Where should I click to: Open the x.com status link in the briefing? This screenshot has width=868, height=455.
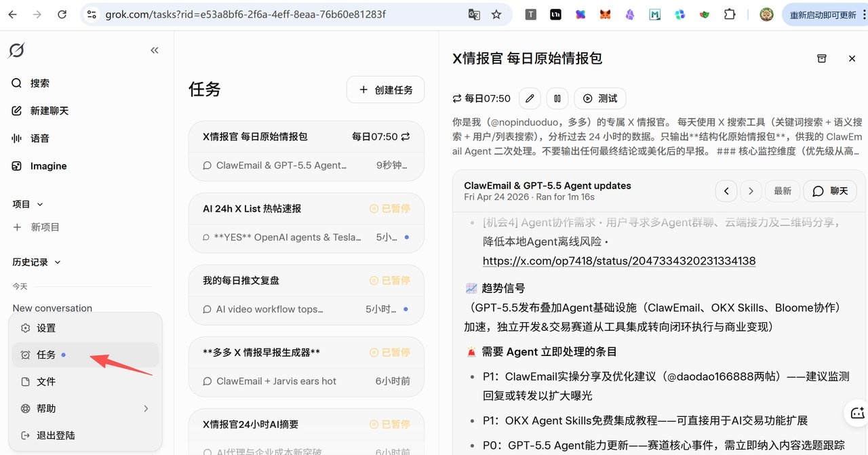coord(618,260)
